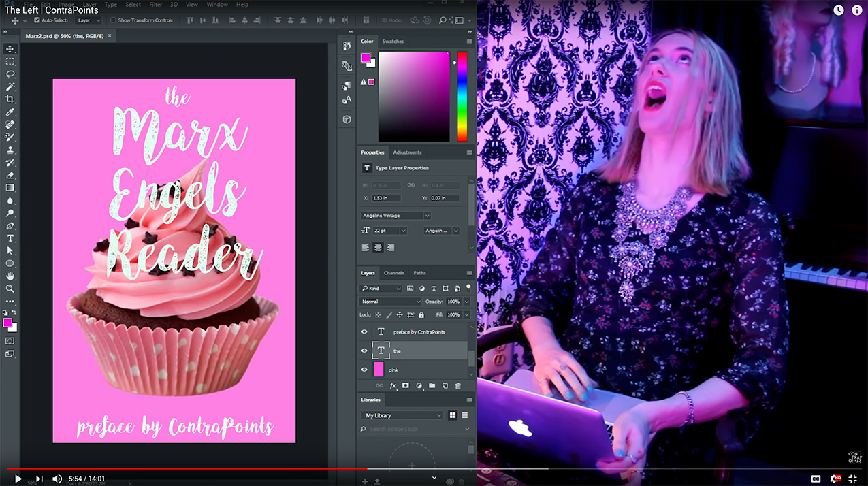Choose the Lasso tool
Screen dimensions: 868x486
point(10,74)
